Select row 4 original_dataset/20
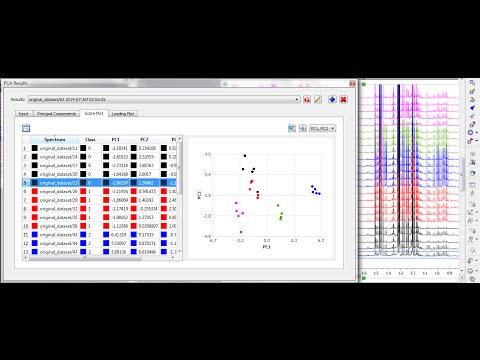This screenshot has width=480, height=360. point(99,174)
